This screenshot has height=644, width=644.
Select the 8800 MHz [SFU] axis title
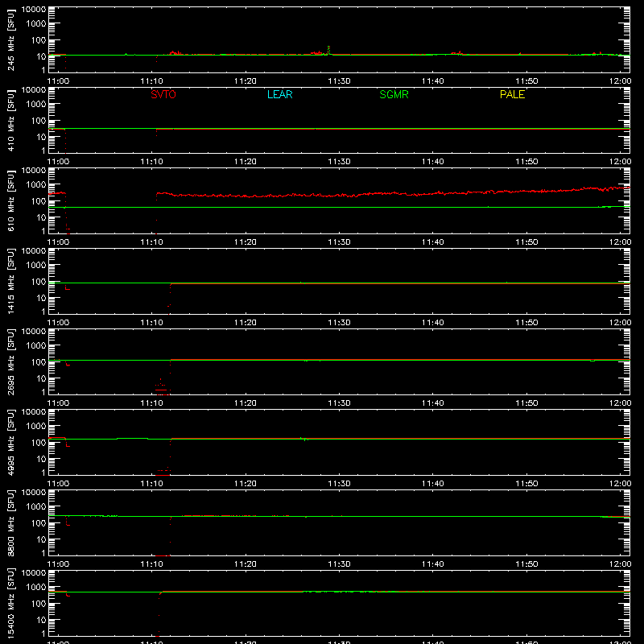[x=10, y=522]
